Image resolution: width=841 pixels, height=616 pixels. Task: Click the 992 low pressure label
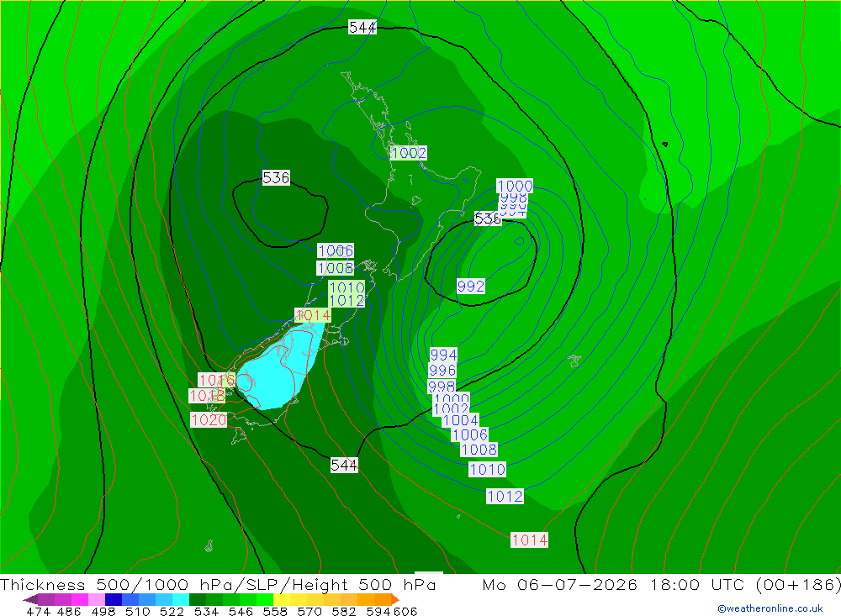(x=470, y=287)
